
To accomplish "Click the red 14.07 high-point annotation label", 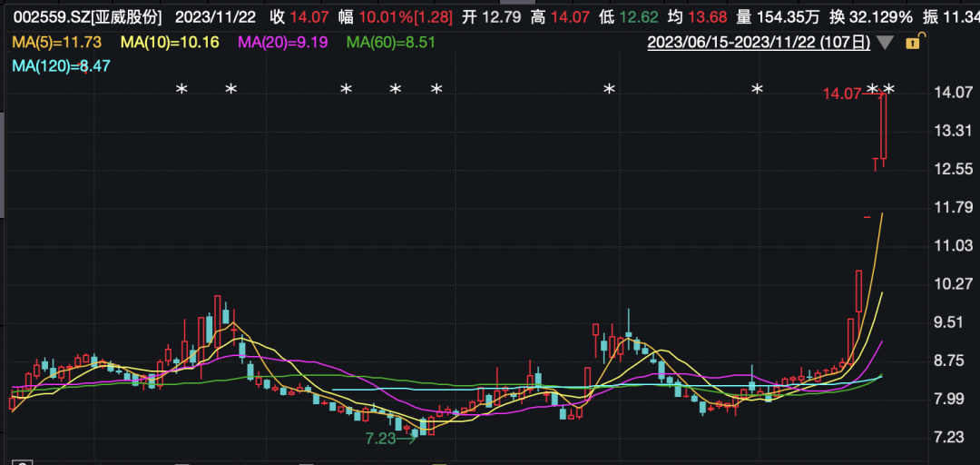I will coord(841,94).
